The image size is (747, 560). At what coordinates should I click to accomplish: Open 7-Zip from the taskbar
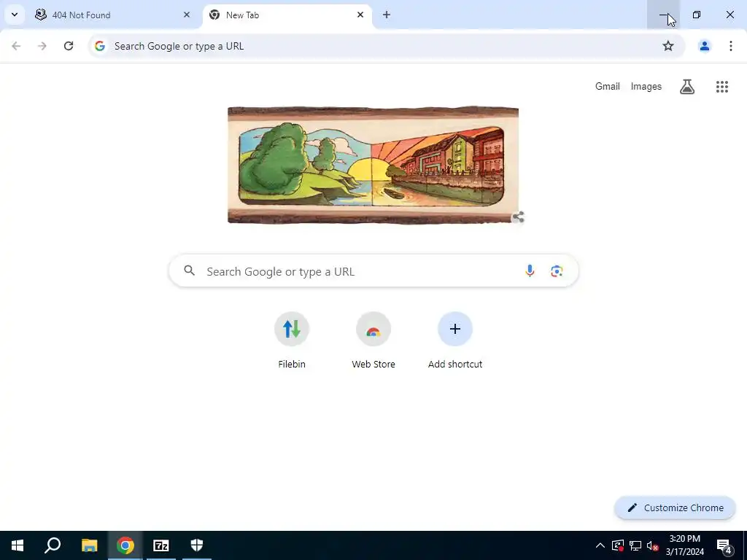tap(161, 545)
